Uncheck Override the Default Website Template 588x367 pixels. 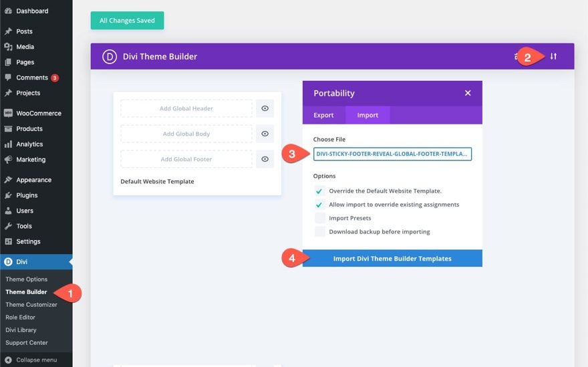(x=319, y=191)
